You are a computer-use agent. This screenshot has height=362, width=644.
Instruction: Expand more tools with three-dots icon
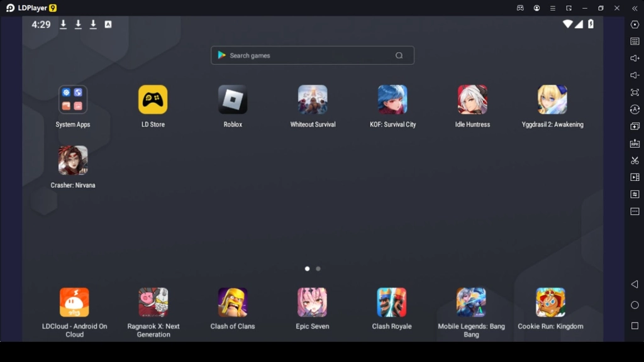(635, 211)
